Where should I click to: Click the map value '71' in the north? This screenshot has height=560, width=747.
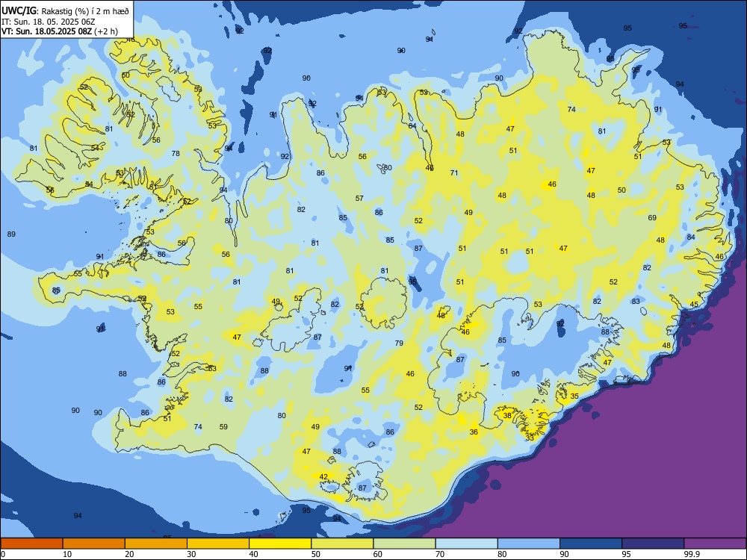click(454, 173)
